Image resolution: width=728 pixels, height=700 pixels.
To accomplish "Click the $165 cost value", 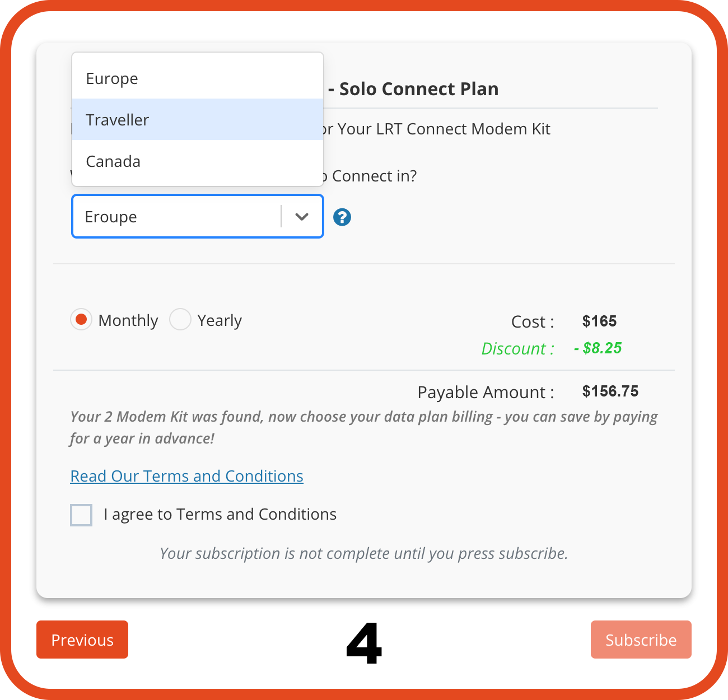I will pyautogui.click(x=599, y=321).
